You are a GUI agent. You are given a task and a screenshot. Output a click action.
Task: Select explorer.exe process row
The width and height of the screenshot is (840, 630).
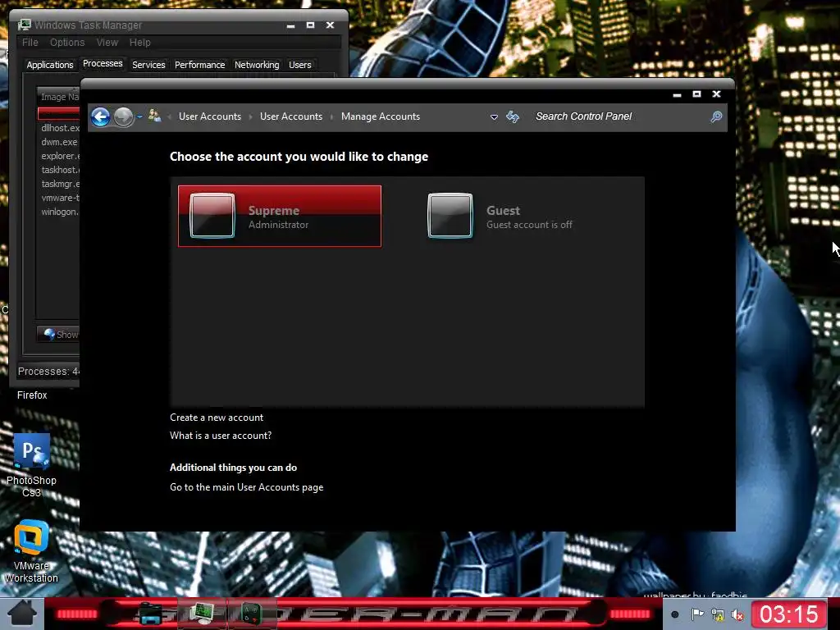(x=58, y=156)
